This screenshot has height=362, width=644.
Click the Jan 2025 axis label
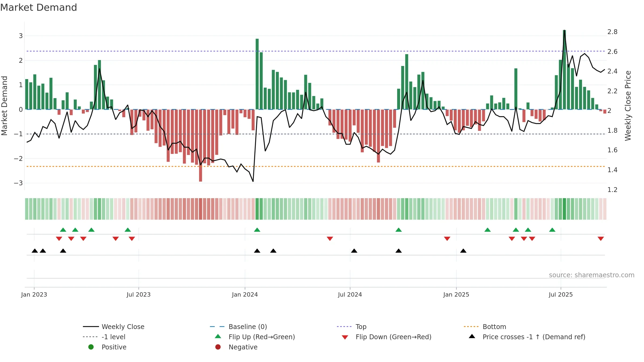pos(456,294)
